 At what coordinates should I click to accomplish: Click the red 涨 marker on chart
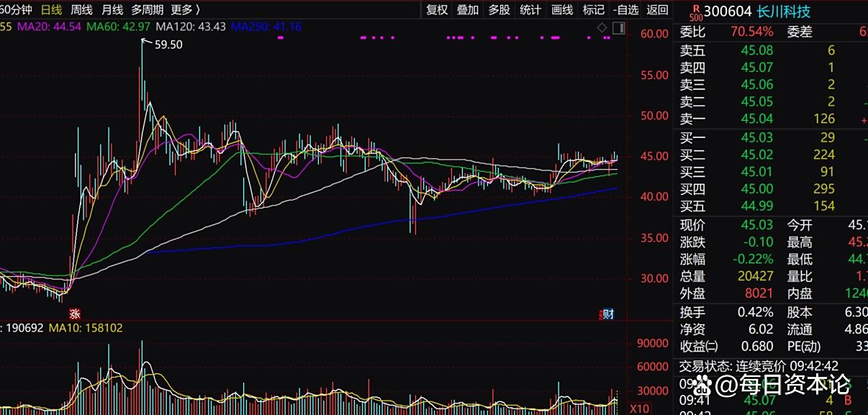click(x=73, y=314)
